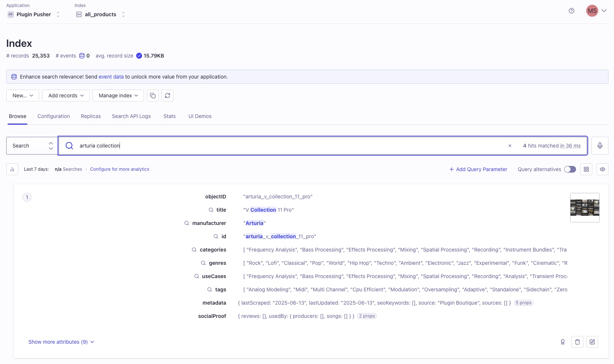Click the copy index icon button
The width and height of the screenshot is (614, 364).
click(x=153, y=96)
